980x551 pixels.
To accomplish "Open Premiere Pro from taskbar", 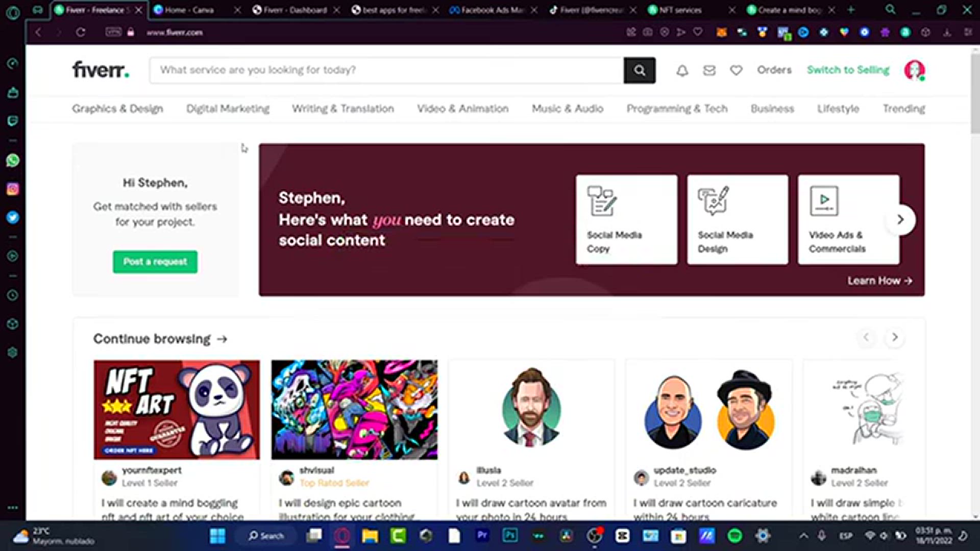I will [482, 536].
